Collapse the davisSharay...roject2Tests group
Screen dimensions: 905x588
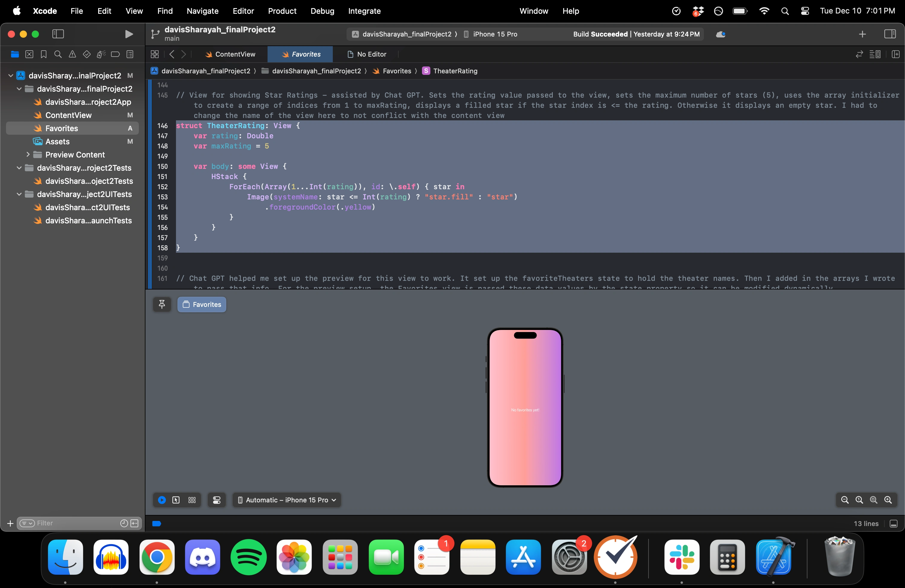(x=19, y=168)
